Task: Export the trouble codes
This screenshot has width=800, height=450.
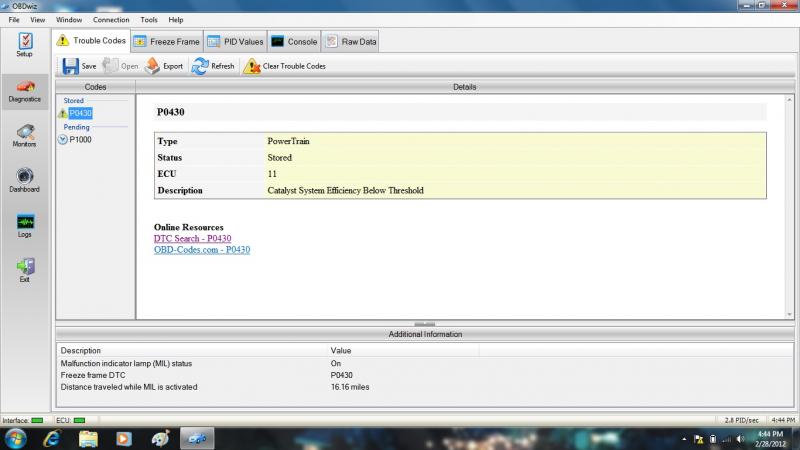Action: [x=164, y=66]
